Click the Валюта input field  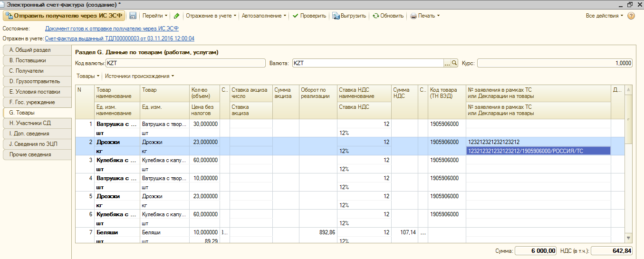367,63
